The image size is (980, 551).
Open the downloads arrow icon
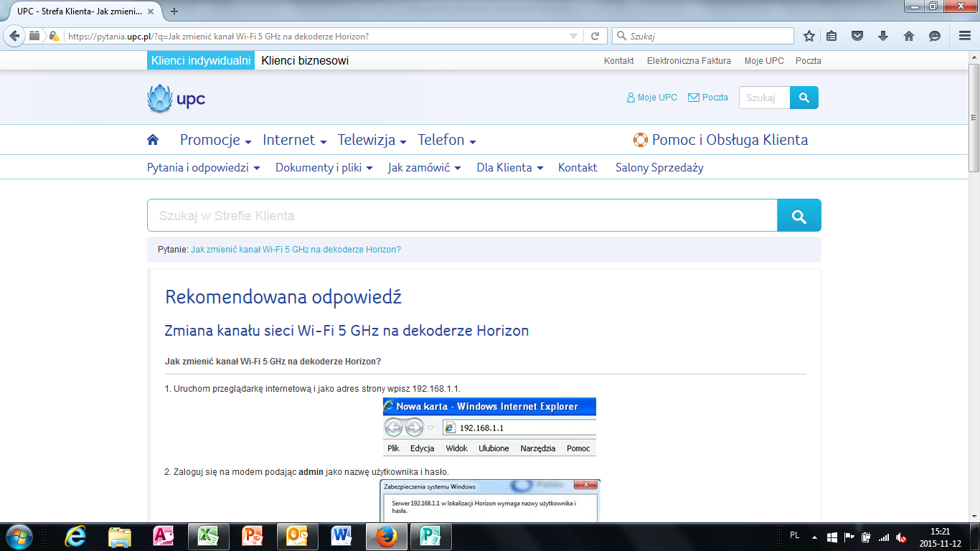point(882,36)
